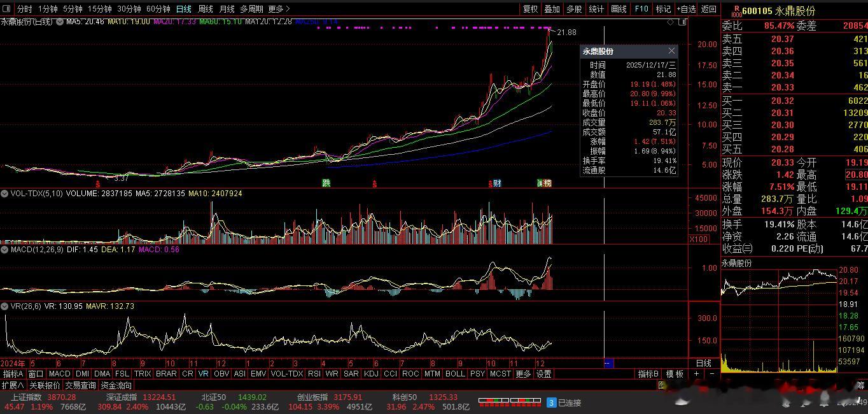
Task: Toggle the left sidebar panel icon
Action: [x=6, y=9]
